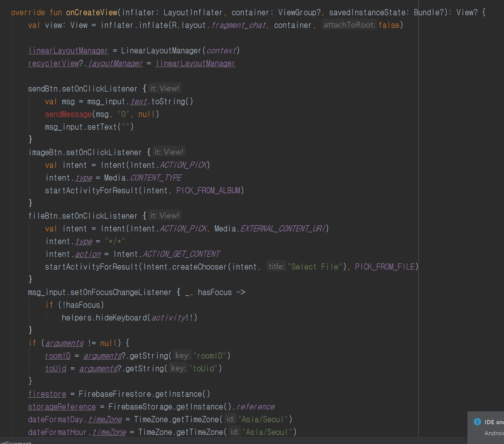Click the "it: View!" hint after fileBtn listener
Image resolution: width=504 pixels, height=444 pixels.
click(x=165, y=216)
